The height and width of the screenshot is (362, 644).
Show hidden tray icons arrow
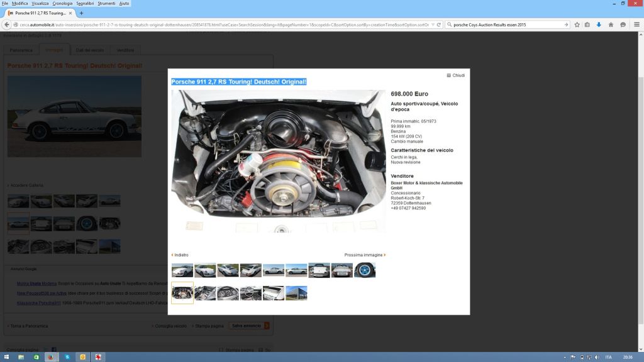click(565, 358)
